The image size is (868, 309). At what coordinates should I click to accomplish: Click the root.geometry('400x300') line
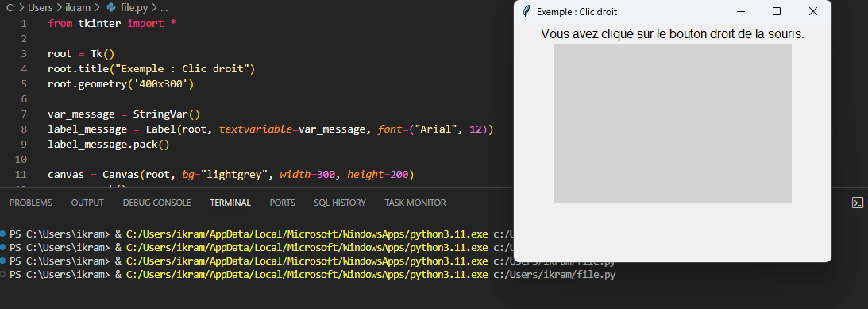(x=121, y=84)
